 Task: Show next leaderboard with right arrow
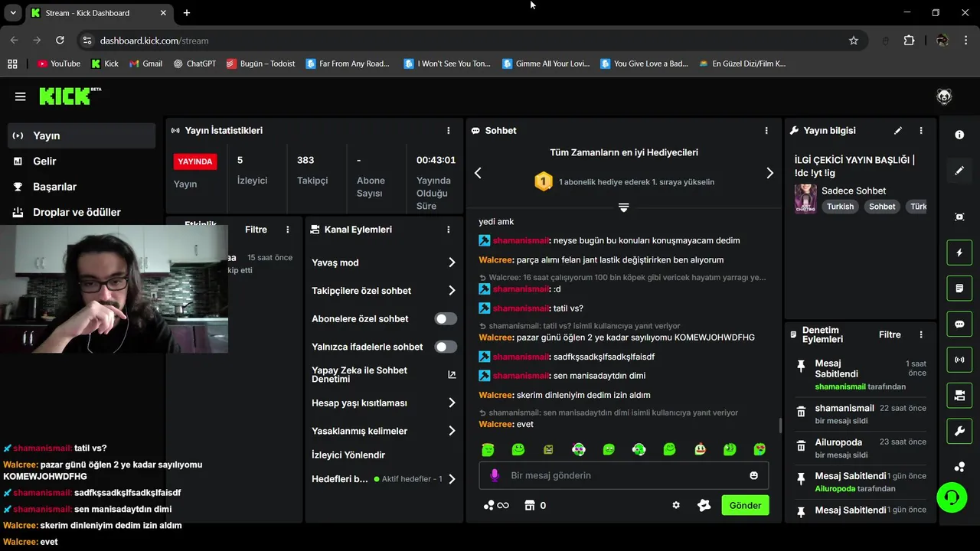[x=769, y=173]
